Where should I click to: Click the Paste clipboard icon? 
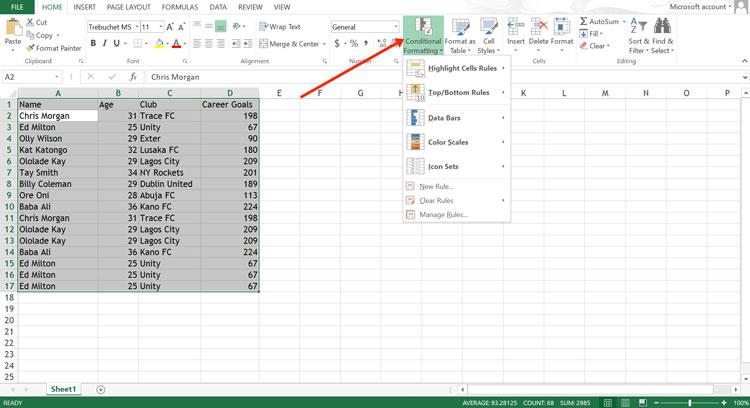coord(13,28)
